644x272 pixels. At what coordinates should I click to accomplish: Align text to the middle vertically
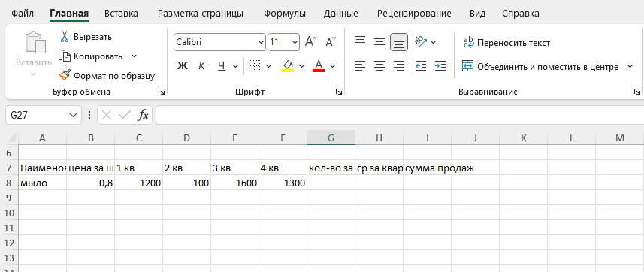pyautogui.click(x=379, y=41)
